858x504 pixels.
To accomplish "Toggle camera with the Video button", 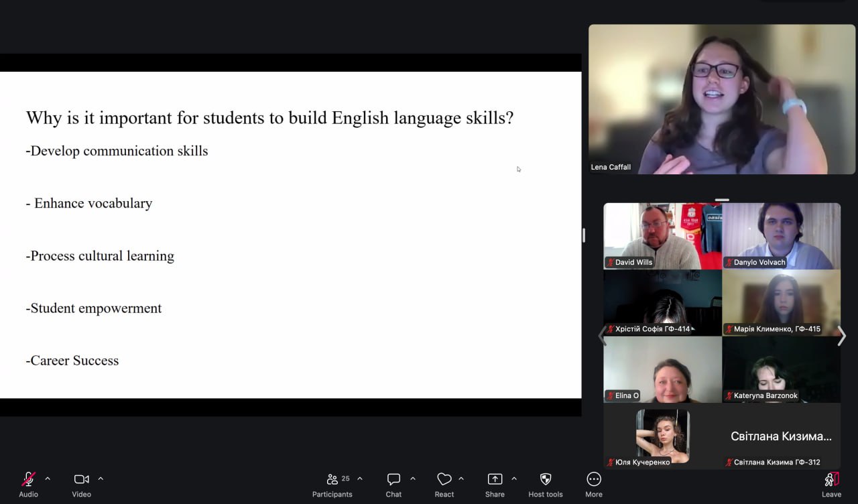I will coord(81,479).
